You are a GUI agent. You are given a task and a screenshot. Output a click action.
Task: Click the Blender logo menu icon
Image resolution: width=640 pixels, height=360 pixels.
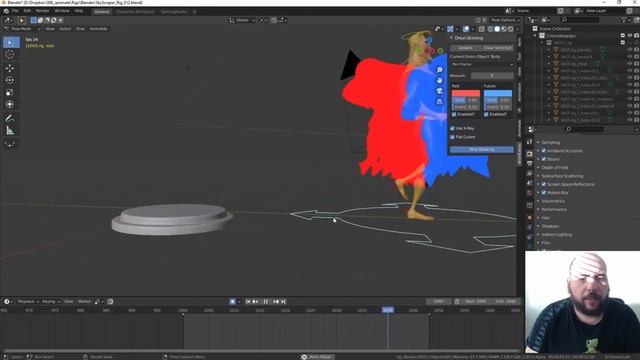point(6,11)
